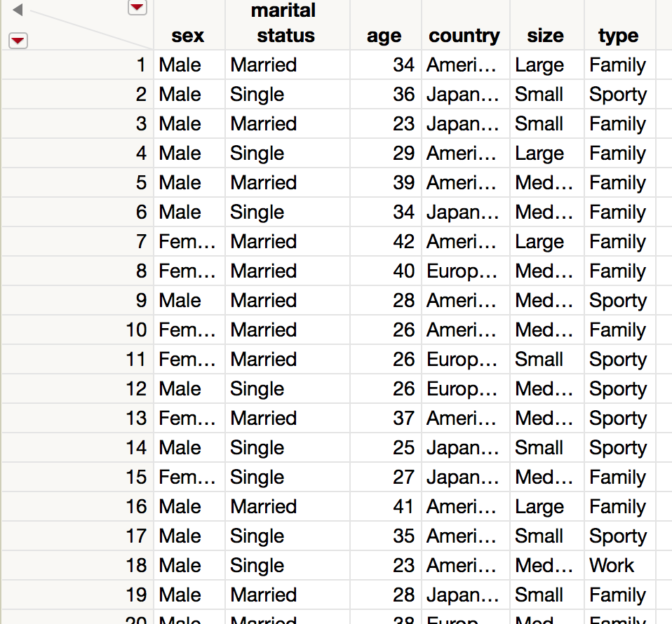This screenshot has width=672, height=624.
Task: Select the size column header
Action: (545, 36)
